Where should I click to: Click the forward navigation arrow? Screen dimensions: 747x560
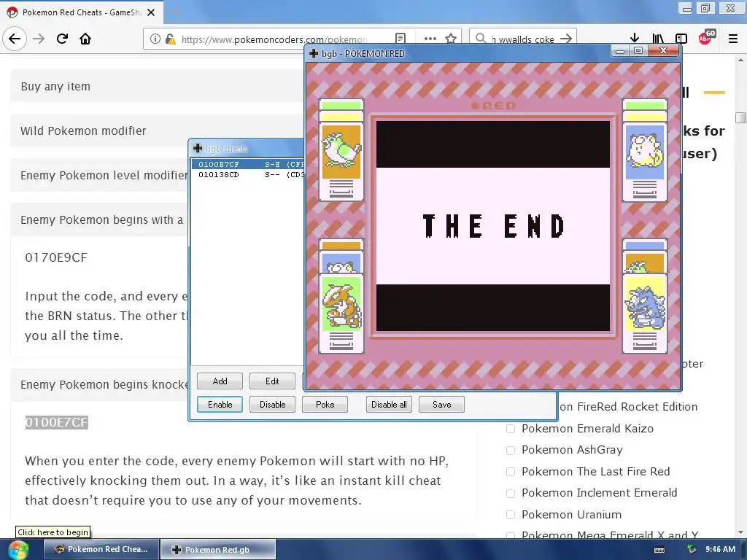tap(39, 39)
